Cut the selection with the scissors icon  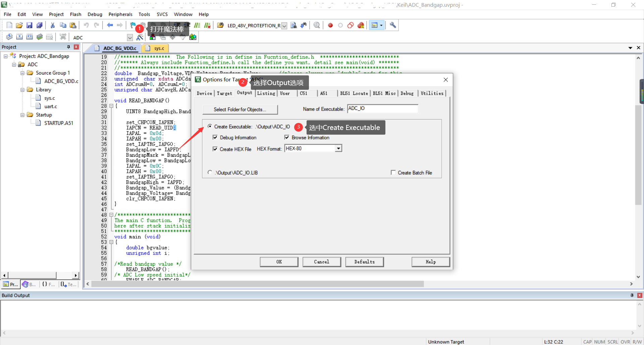(53, 25)
